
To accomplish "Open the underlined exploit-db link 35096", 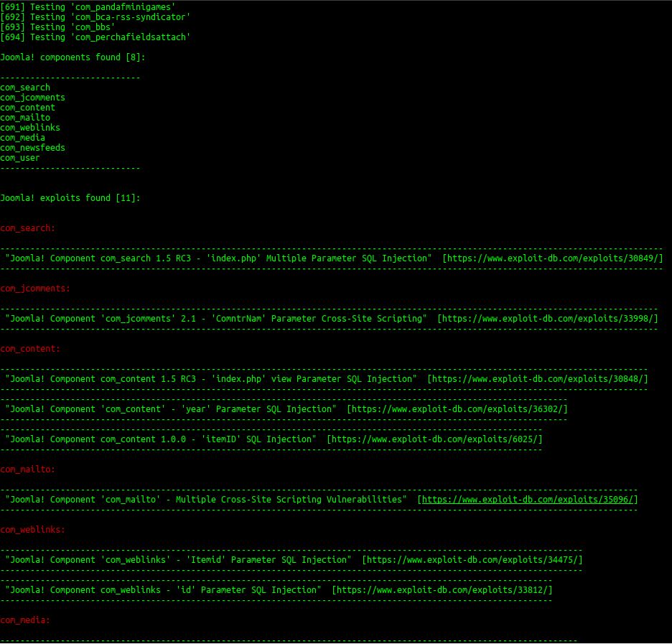I will point(527,500).
